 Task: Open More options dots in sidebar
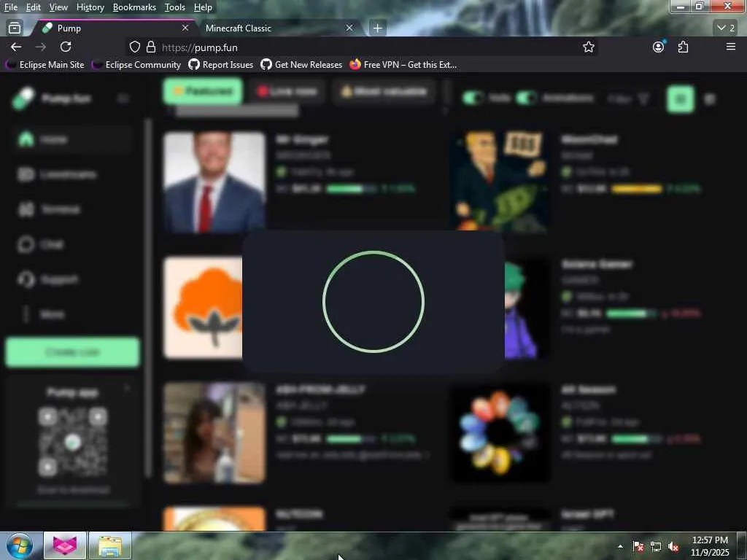26,314
